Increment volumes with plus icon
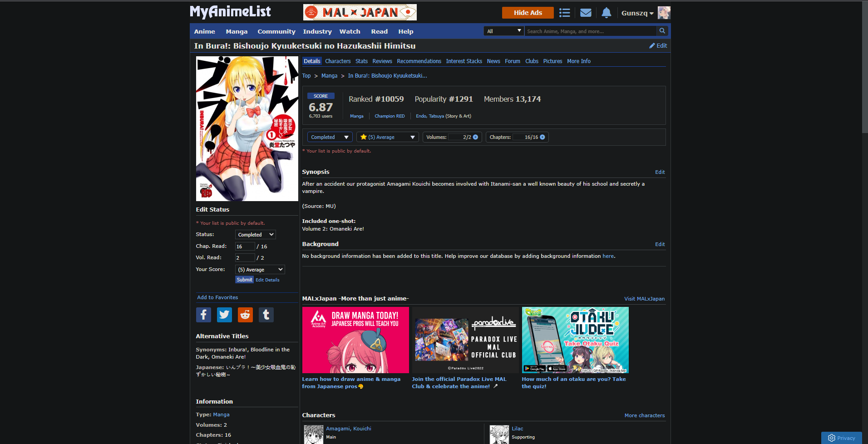Screen dimensions: 868x444 [475, 137]
